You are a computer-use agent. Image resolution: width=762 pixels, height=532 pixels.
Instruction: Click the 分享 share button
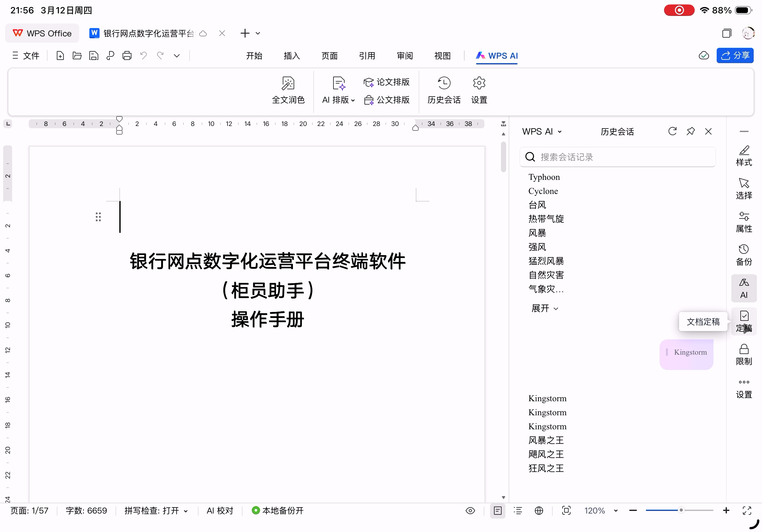coord(735,55)
